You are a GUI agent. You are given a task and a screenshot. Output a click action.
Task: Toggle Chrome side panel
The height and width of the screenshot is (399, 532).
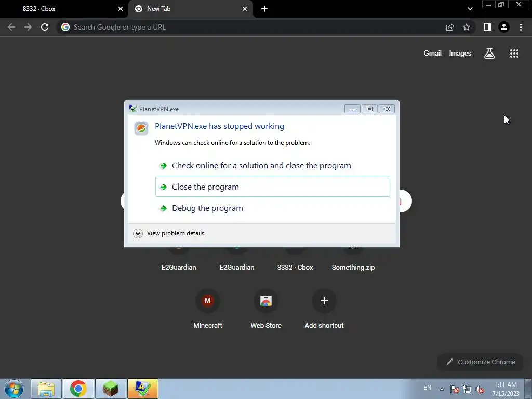click(487, 27)
